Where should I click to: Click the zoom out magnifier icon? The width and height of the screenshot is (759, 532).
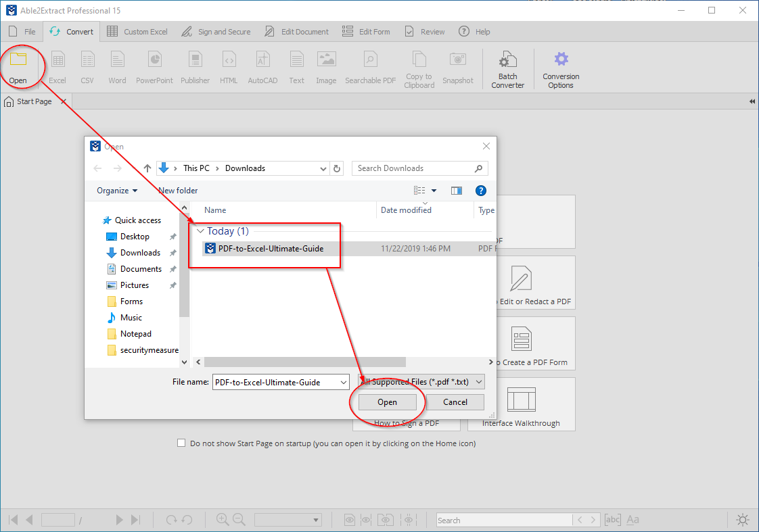click(x=239, y=519)
